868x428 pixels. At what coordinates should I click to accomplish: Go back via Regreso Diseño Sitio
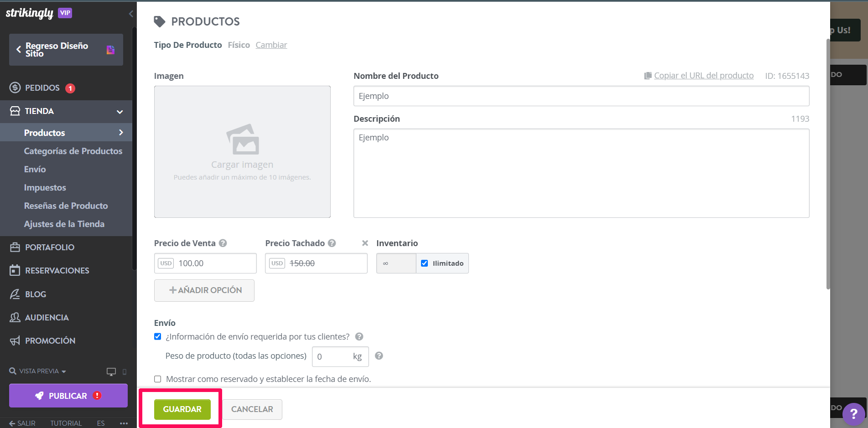pos(66,50)
